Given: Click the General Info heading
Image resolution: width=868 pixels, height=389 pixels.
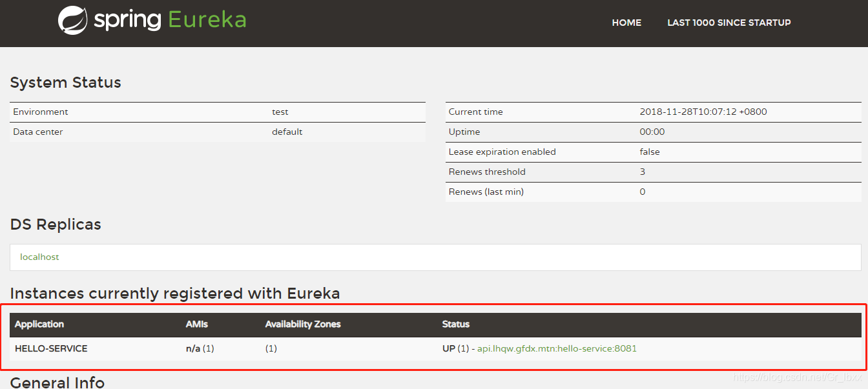Looking at the screenshot, I should point(57,382).
